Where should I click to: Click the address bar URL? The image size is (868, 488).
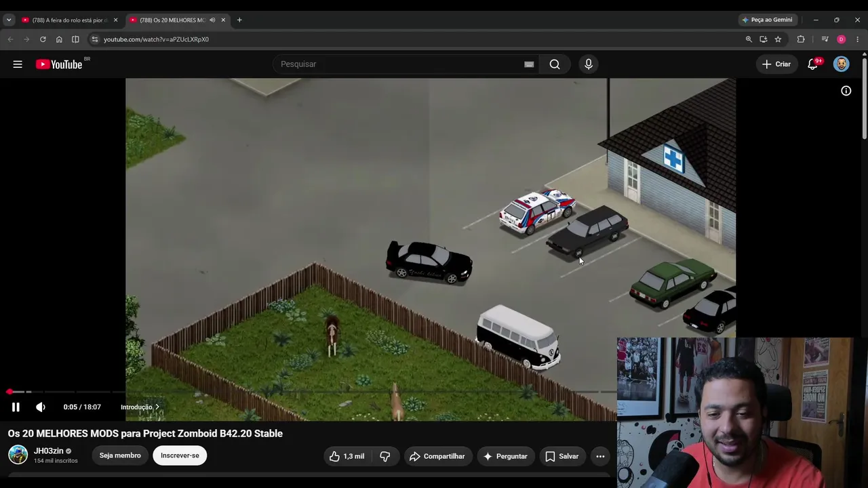(156, 39)
